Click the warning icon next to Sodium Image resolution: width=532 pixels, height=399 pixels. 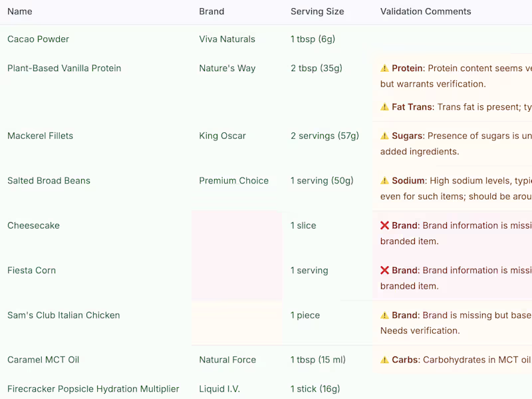tap(384, 181)
